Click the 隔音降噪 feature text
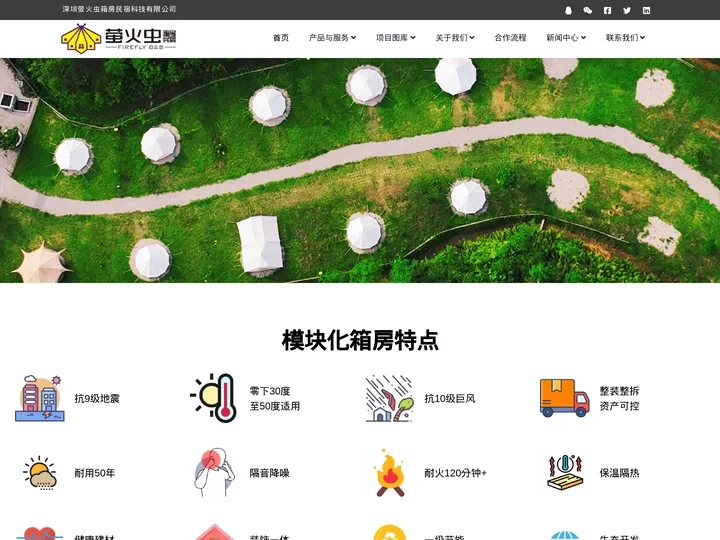Screen dimensions: 720x540 coord(270,473)
